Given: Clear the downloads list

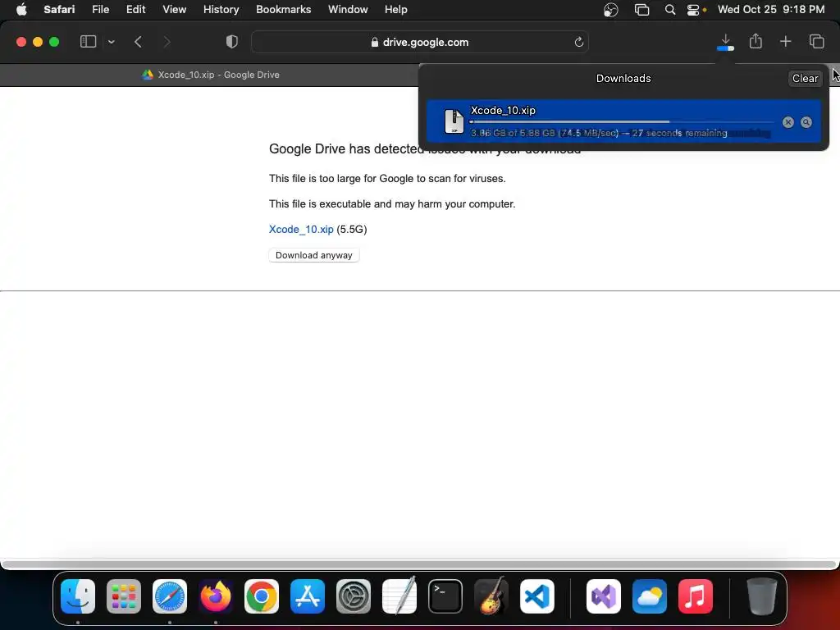Looking at the screenshot, I should 805,78.
